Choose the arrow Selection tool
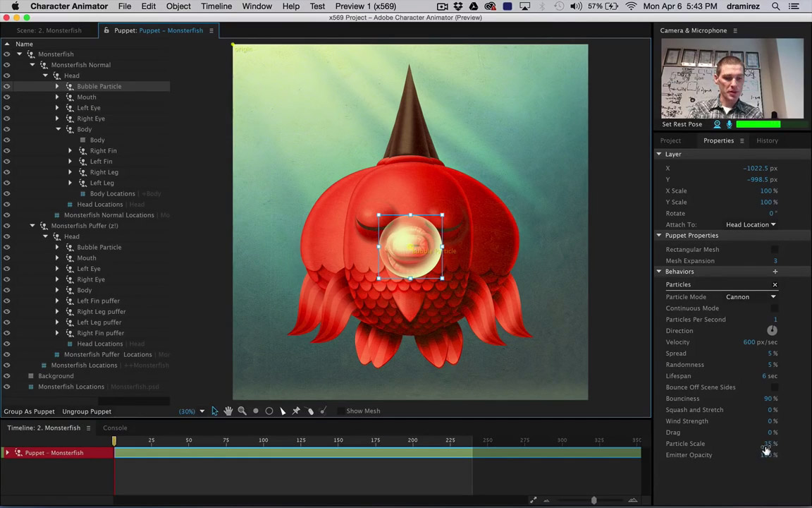 click(214, 411)
